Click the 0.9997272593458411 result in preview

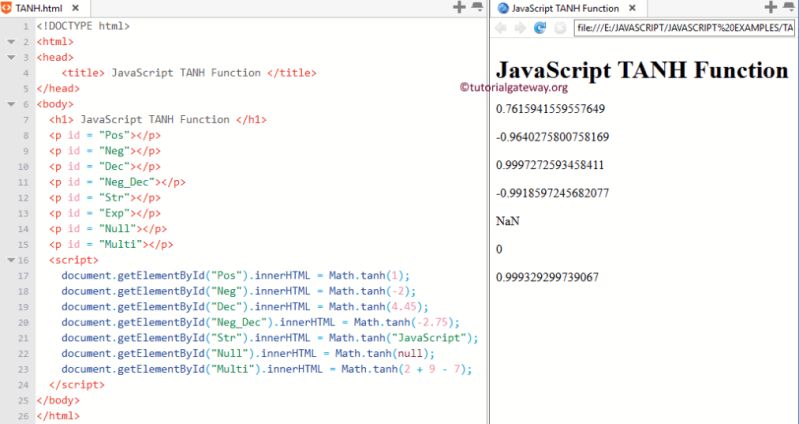550,165
